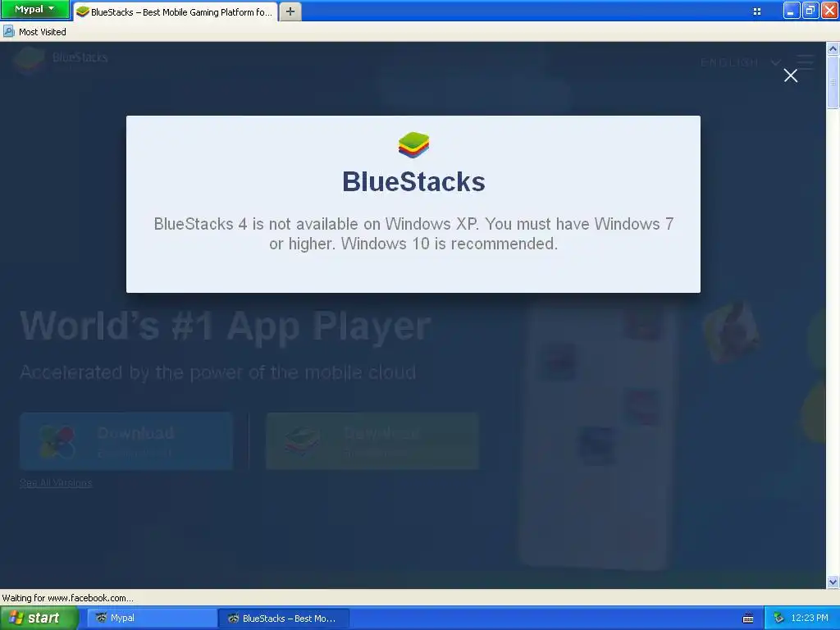Screen dimensions: 840x630
Task: Click the BlueStacks heading in the dialog
Action: pos(413,181)
